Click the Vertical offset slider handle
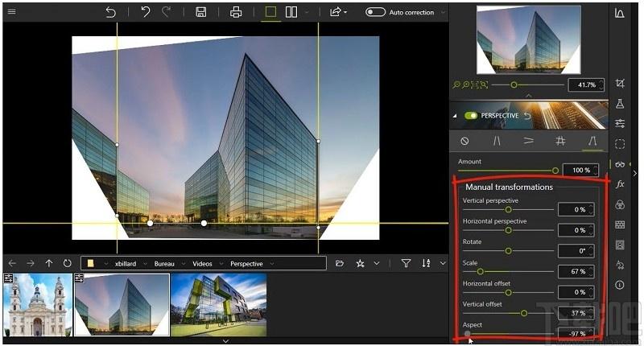Image resolution: width=644 pixels, height=346 pixels. click(x=524, y=313)
